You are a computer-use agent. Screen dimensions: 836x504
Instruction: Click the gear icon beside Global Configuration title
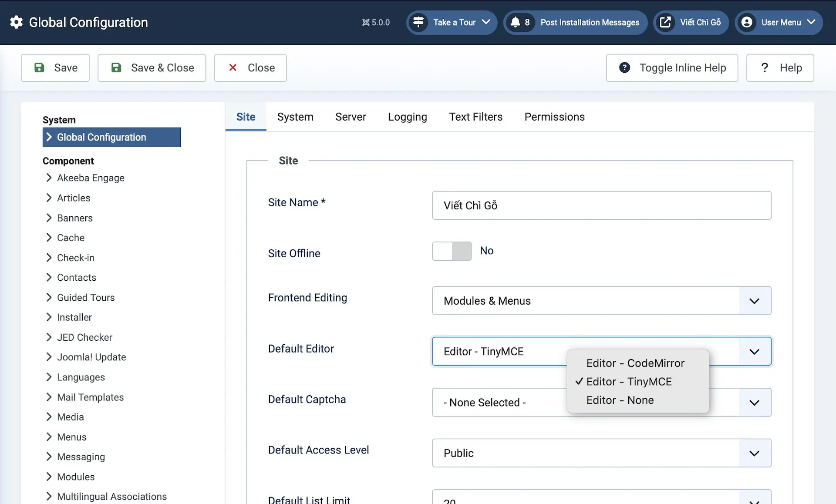tap(17, 22)
